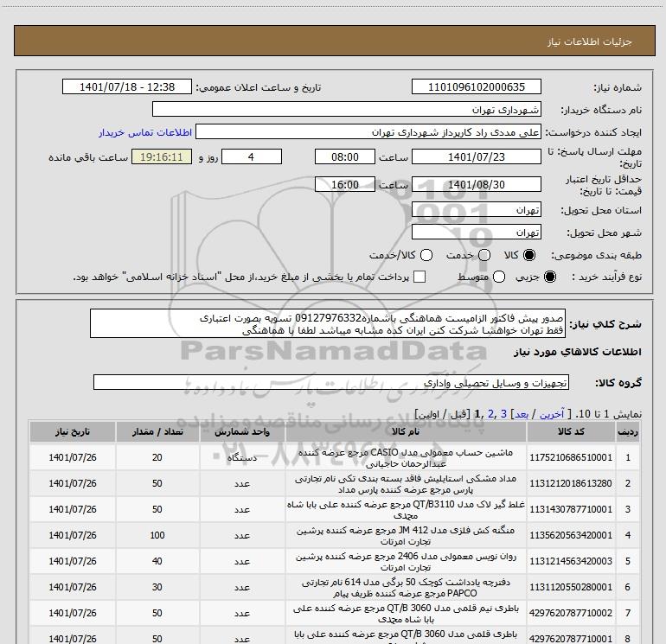Select the کالا/خدمت radio button
The image size is (666, 644).
(426, 255)
